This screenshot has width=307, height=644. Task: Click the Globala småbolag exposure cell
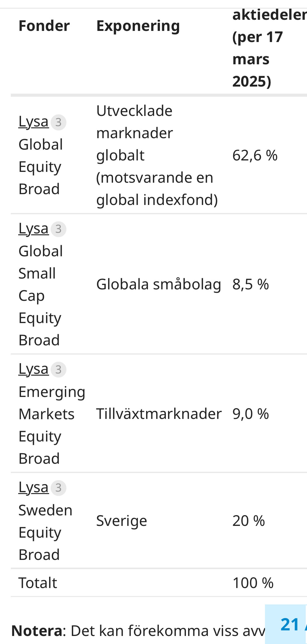coord(158,284)
